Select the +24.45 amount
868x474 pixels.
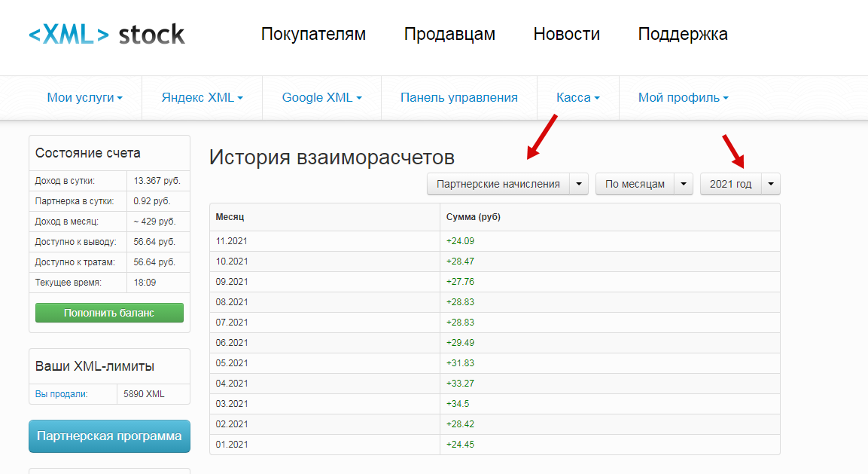(460, 444)
